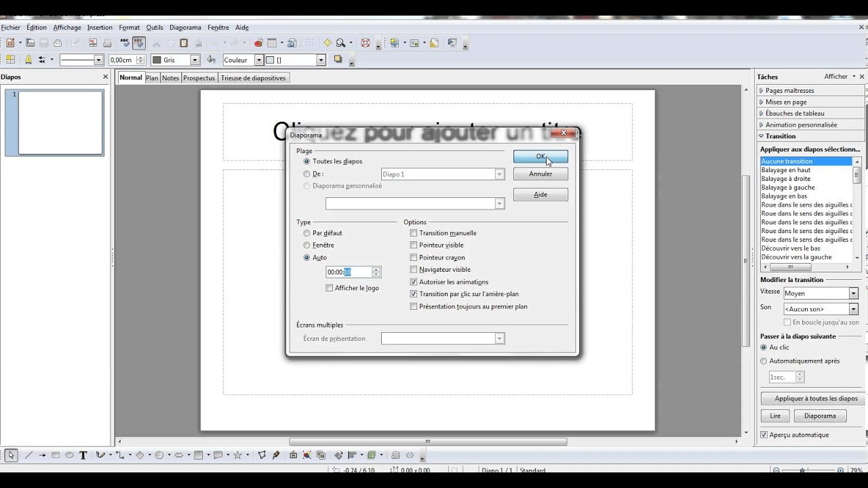Select the 'Auto' type radio button
Image resolution: width=868 pixels, height=488 pixels.
click(x=307, y=258)
